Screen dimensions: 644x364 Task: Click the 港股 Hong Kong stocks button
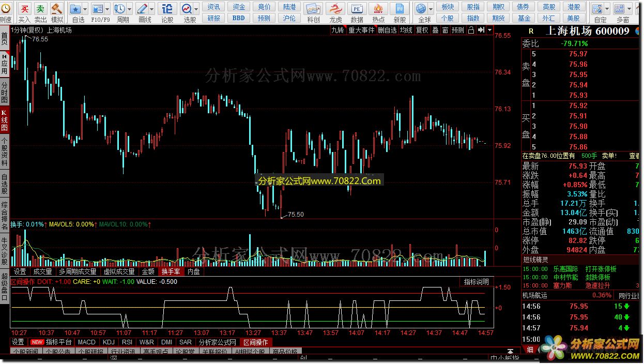click(574, 7)
